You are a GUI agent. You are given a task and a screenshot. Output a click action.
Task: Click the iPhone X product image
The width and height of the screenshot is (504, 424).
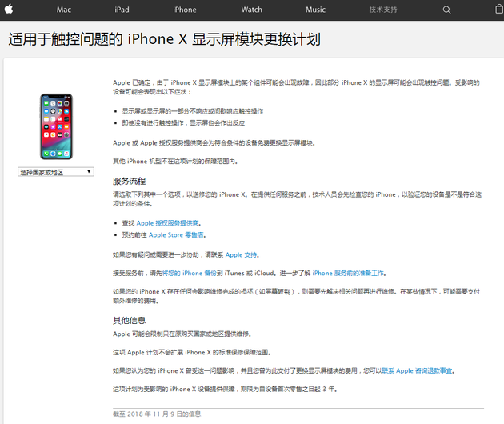coord(56,126)
